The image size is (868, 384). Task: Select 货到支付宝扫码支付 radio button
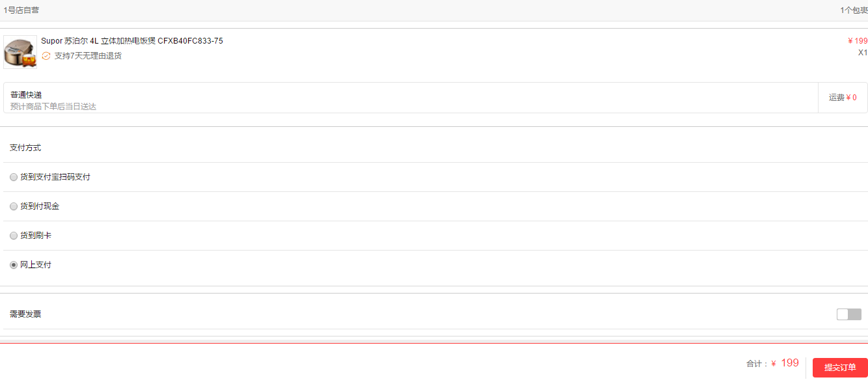point(14,177)
